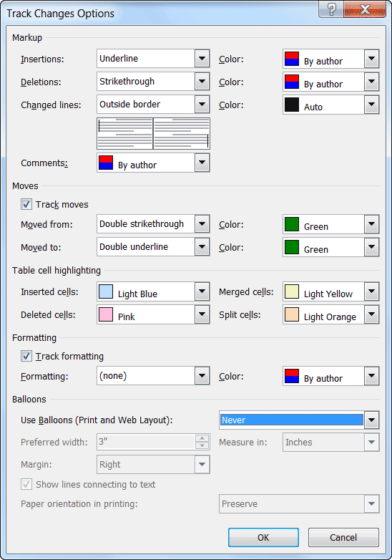Viewport: 392px width, 560px height.
Task: Click the changed lines left border preview
Action: click(x=125, y=134)
